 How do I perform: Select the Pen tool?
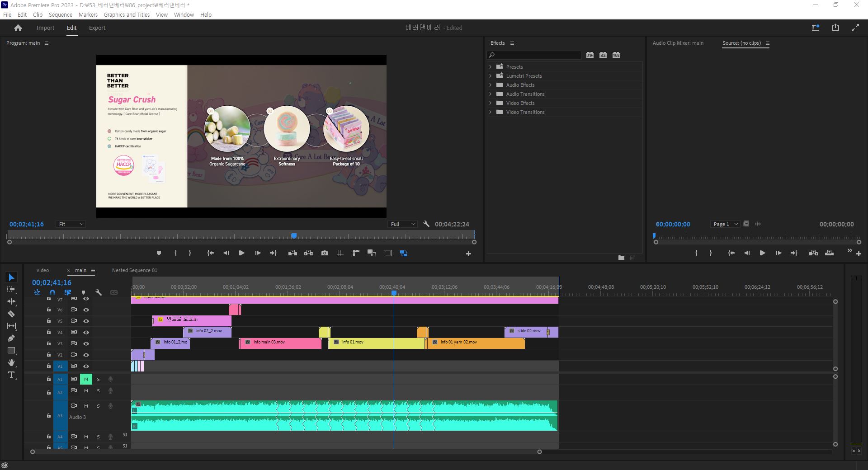[x=11, y=338]
